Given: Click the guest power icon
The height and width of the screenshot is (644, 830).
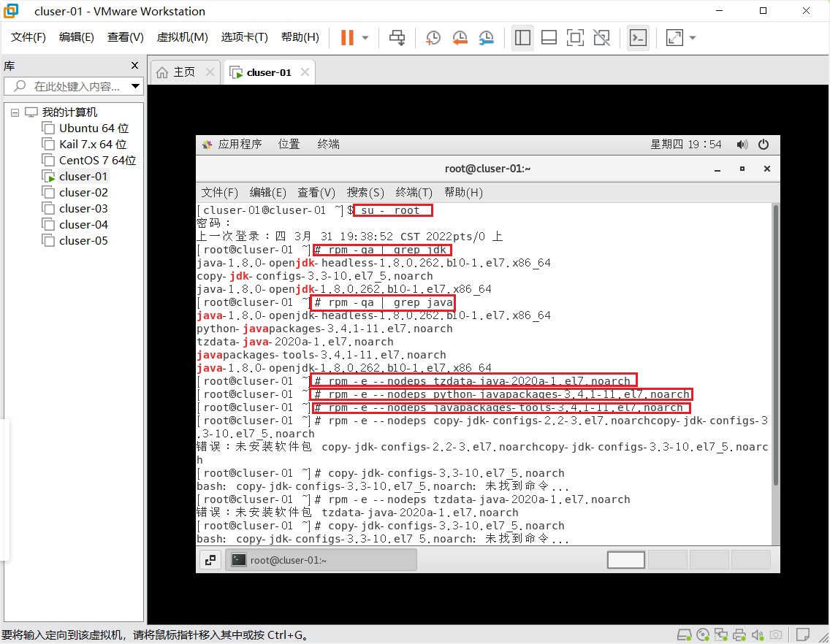Looking at the screenshot, I should [764, 145].
